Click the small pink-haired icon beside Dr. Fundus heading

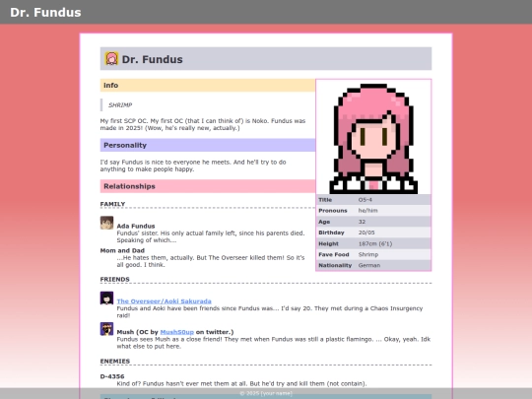click(x=111, y=58)
